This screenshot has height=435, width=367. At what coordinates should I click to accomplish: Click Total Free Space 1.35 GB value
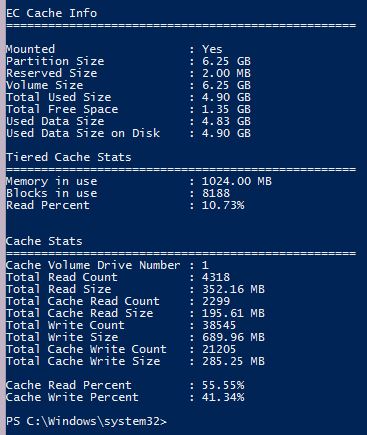tap(226, 109)
